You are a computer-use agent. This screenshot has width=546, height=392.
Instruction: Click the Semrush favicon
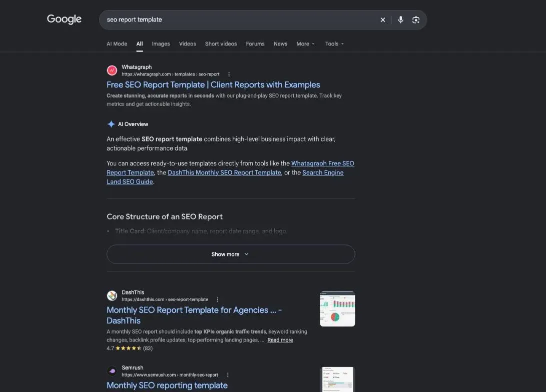point(112,371)
